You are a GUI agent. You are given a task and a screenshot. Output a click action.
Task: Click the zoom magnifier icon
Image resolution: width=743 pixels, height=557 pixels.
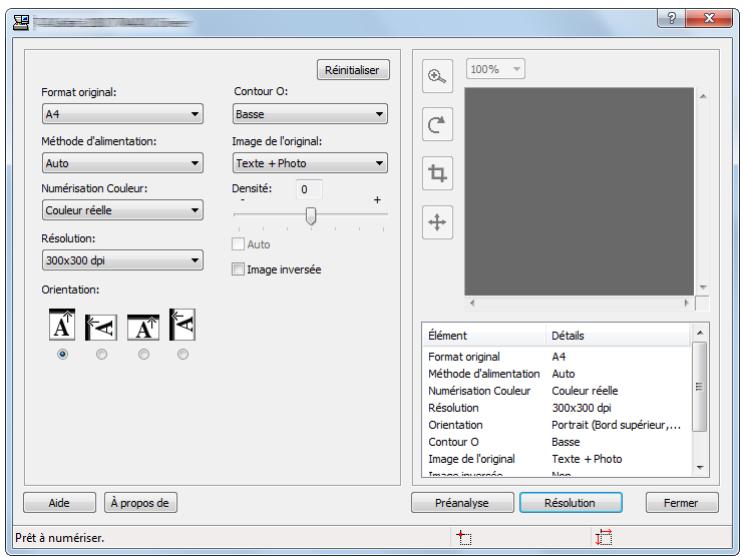pos(437,76)
